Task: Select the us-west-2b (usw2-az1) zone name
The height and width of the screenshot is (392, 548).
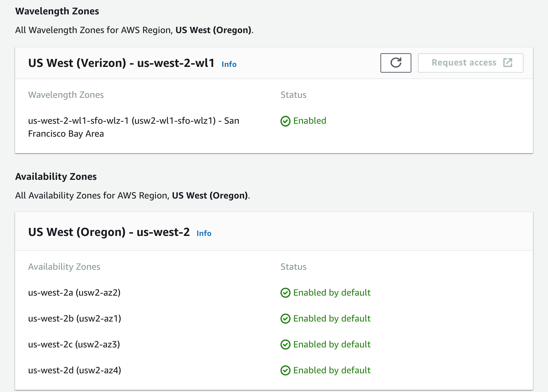Action: coord(74,319)
